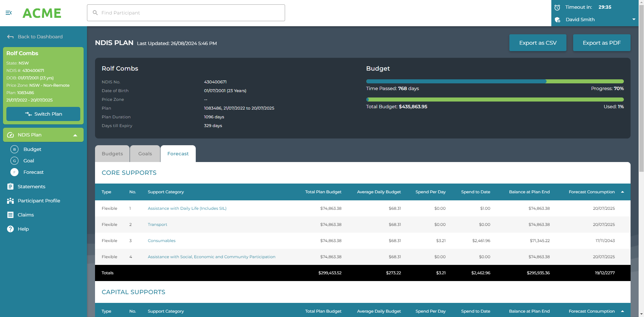
Task: Click Core Supports Spend Per Day header
Action: (x=430, y=192)
